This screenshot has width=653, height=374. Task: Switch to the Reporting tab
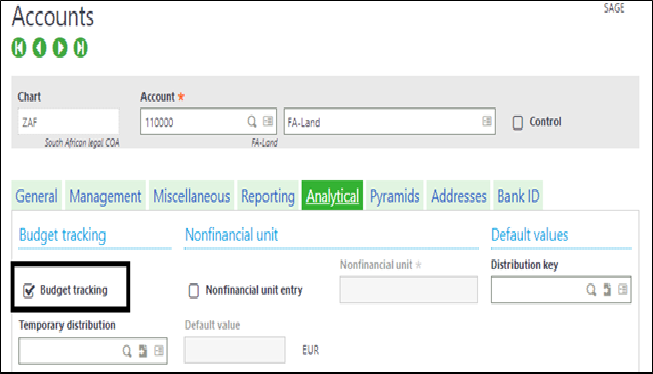pos(268,195)
